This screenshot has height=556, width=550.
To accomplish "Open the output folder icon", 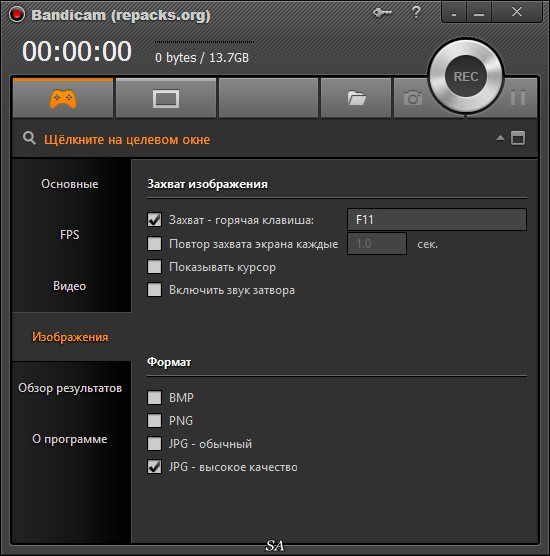I will pyautogui.click(x=356, y=99).
